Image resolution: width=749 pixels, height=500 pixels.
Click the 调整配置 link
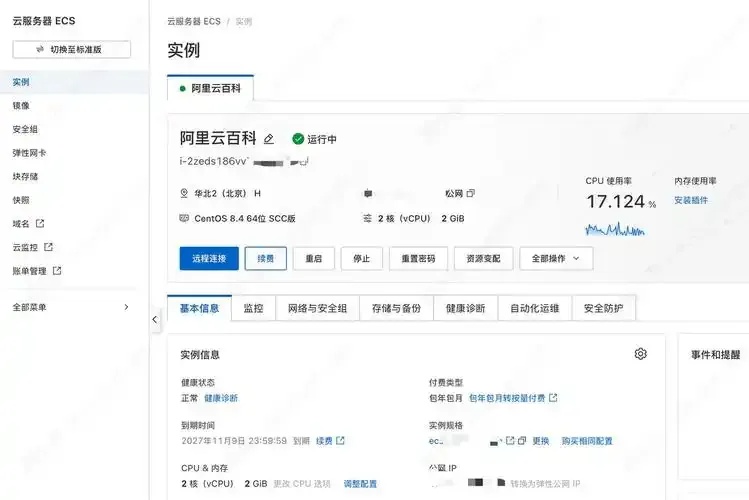(x=360, y=484)
